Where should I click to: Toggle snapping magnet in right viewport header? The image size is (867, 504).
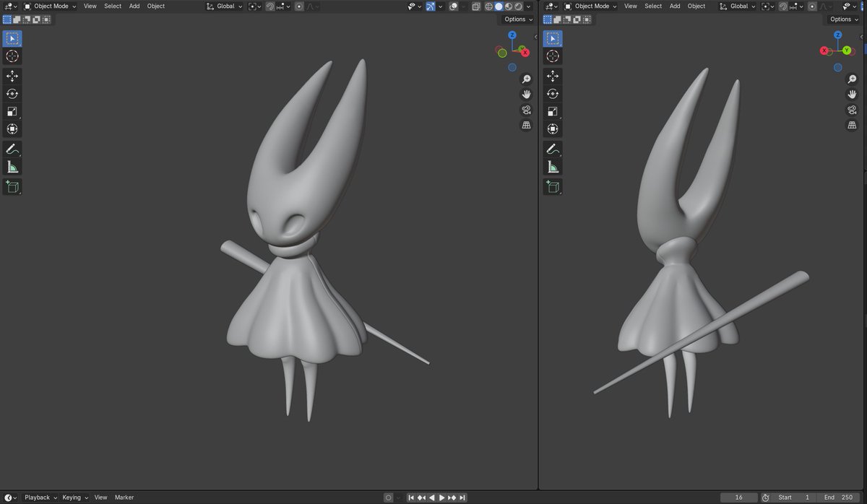click(x=784, y=6)
